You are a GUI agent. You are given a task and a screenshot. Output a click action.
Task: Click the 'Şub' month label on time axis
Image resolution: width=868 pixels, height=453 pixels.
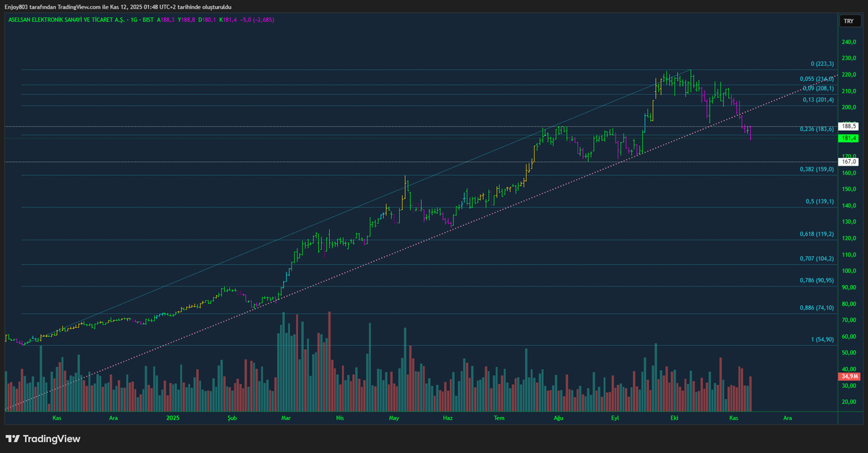click(x=231, y=418)
